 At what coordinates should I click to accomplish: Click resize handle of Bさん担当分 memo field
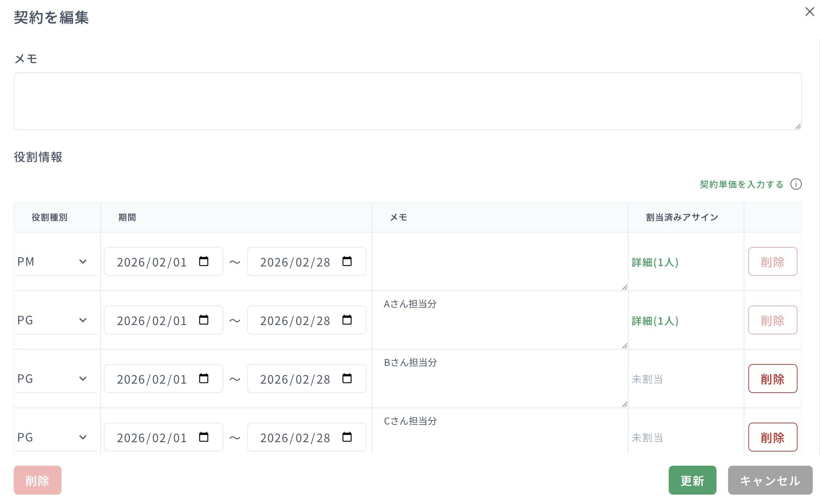(x=625, y=404)
